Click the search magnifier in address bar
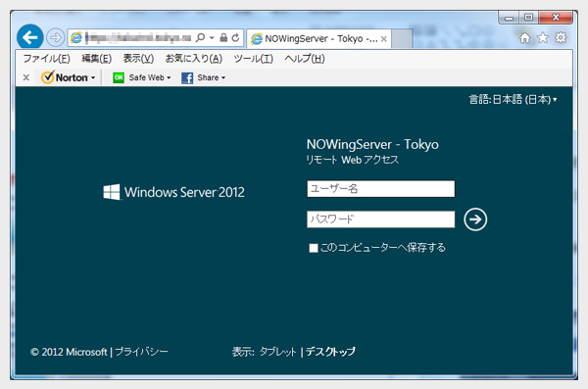588x389 pixels. pos(200,37)
